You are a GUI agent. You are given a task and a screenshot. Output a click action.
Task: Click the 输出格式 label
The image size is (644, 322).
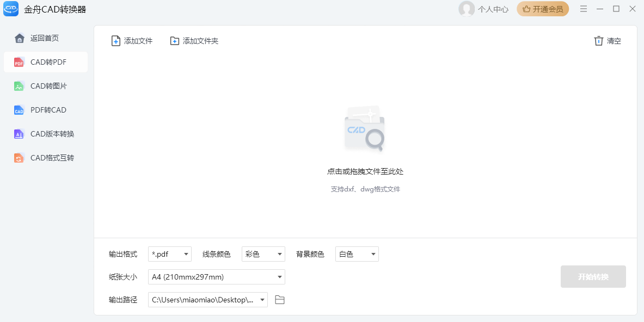tap(123, 255)
